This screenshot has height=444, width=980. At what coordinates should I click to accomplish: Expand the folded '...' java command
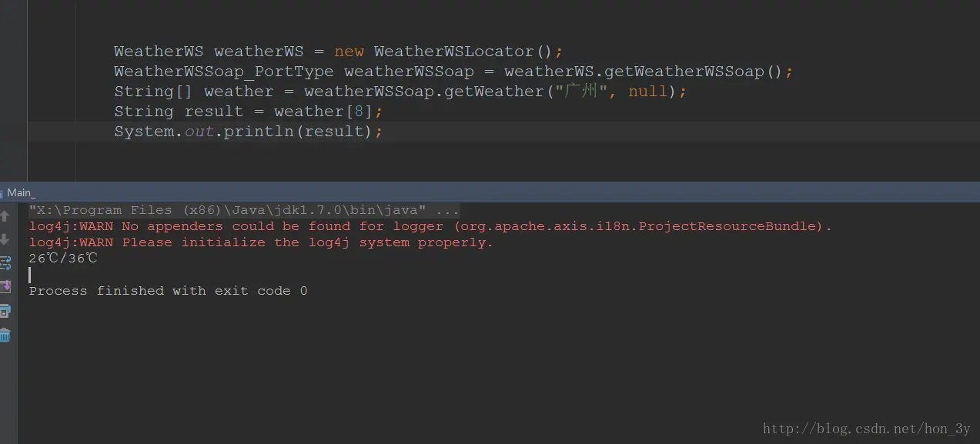point(447,210)
